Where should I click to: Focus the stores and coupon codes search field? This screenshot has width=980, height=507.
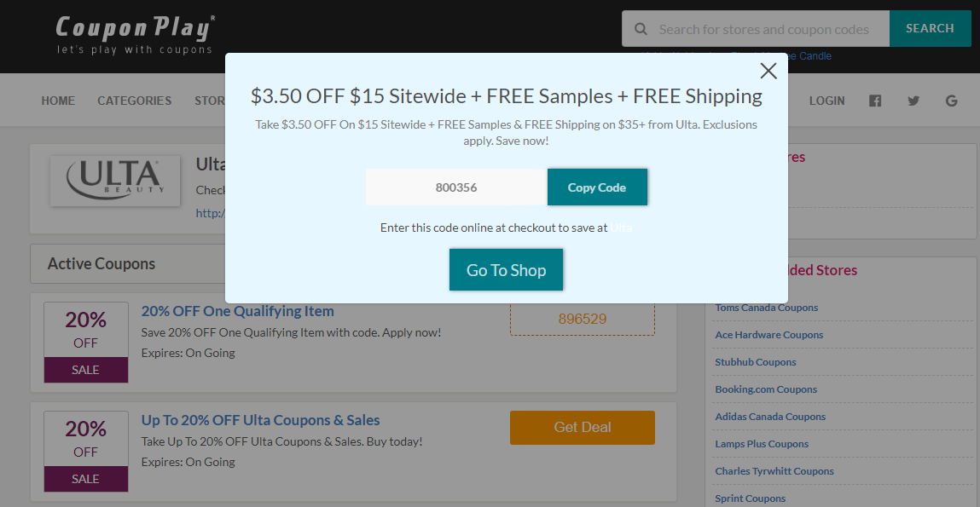[763, 29]
